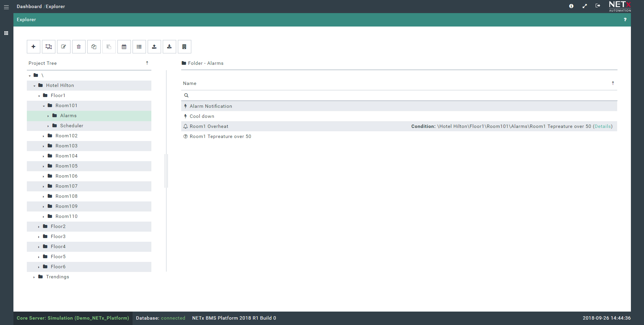Image resolution: width=644 pixels, height=325 pixels.
Task: Click the Project Tree header
Action: (43, 63)
